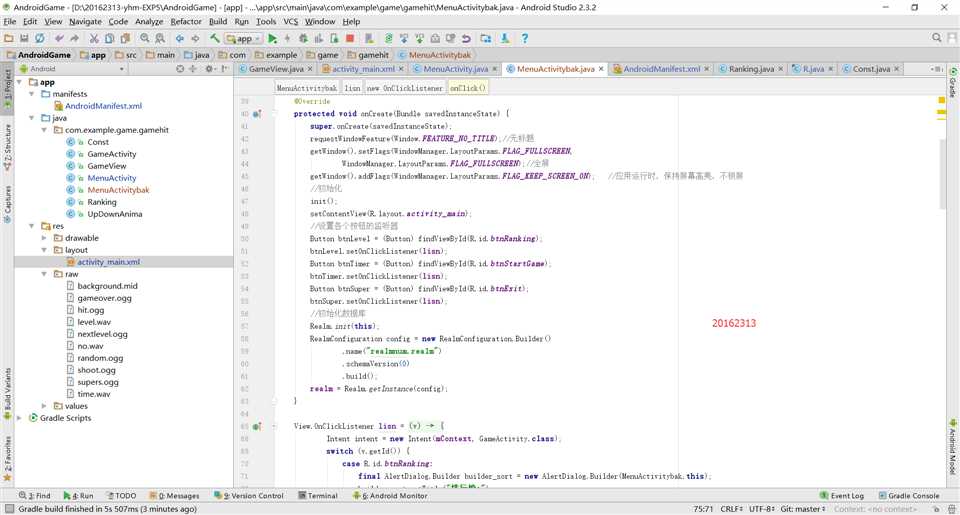The height and width of the screenshot is (515, 960).
Task: Open the Refactor menu
Action: 185,21
